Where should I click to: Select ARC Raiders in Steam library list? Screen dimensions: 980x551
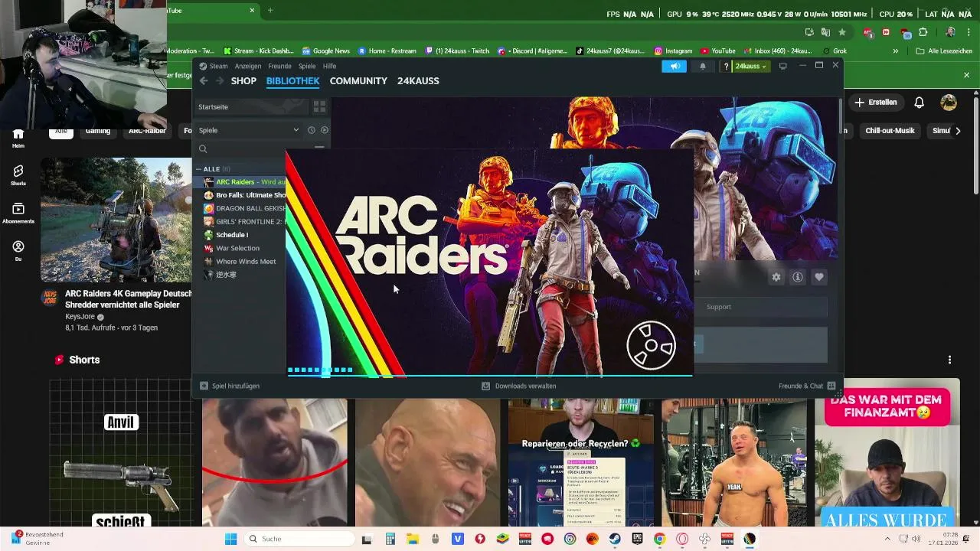click(x=241, y=182)
